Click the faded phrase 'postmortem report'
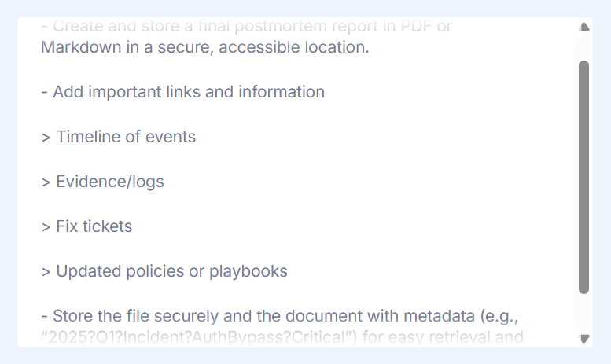The height and width of the screenshot is (364, 611). click(307, 26)
